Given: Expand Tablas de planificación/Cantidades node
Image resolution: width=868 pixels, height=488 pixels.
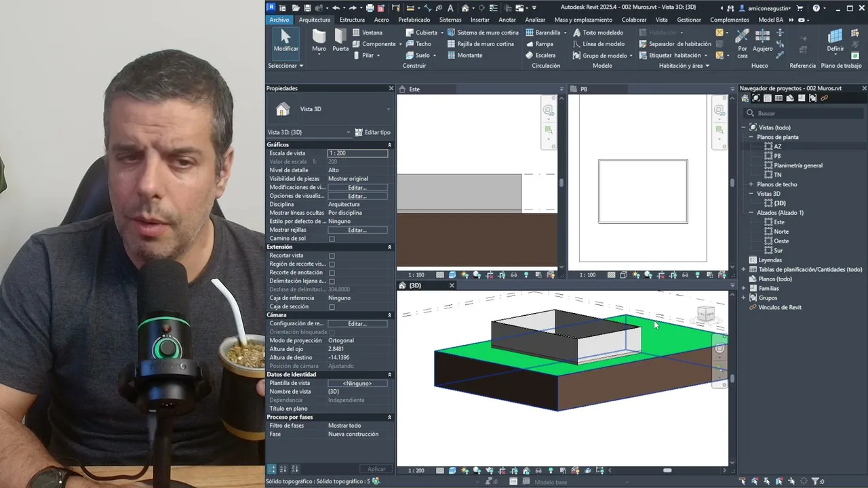Looking at the screenshot, I should [x=744, y=269].
